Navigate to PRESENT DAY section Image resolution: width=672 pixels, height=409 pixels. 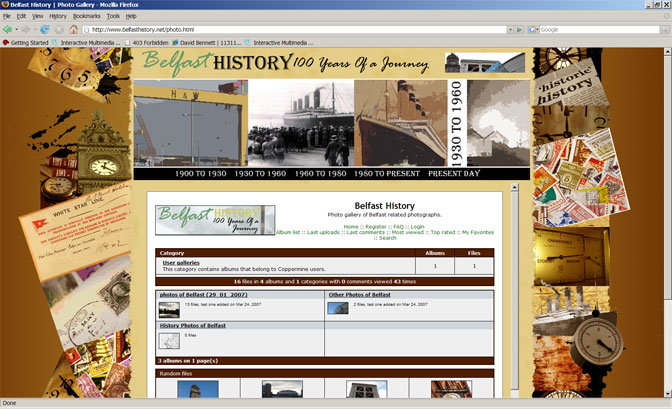[x=454, y=174]
